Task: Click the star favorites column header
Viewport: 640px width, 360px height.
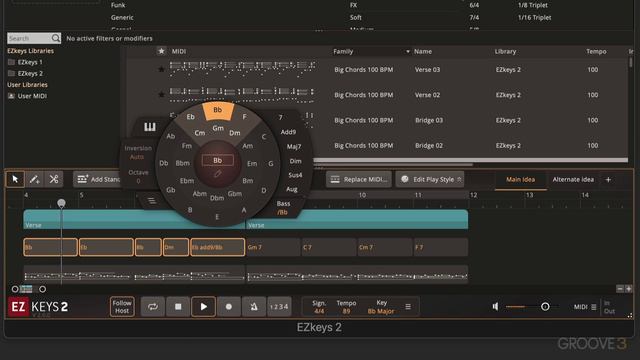Action: pos(161,51)
